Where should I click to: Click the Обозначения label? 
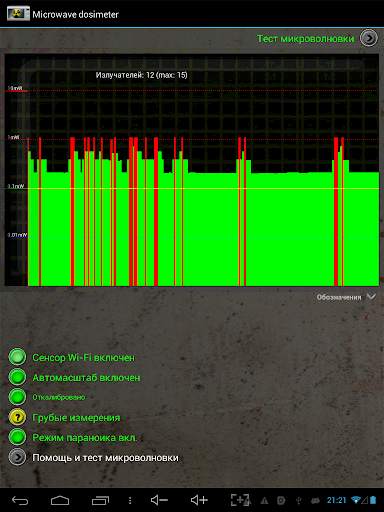(339, 297)
